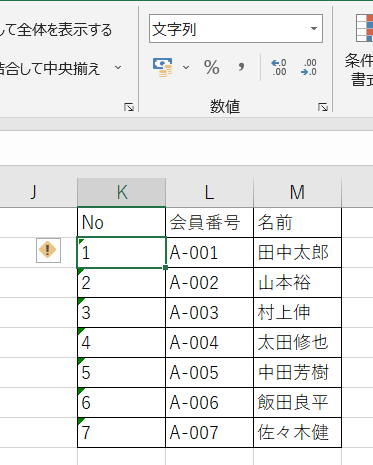Select the cell containing 6 in column K
The image size is (373, 465).
pos(122,402)
